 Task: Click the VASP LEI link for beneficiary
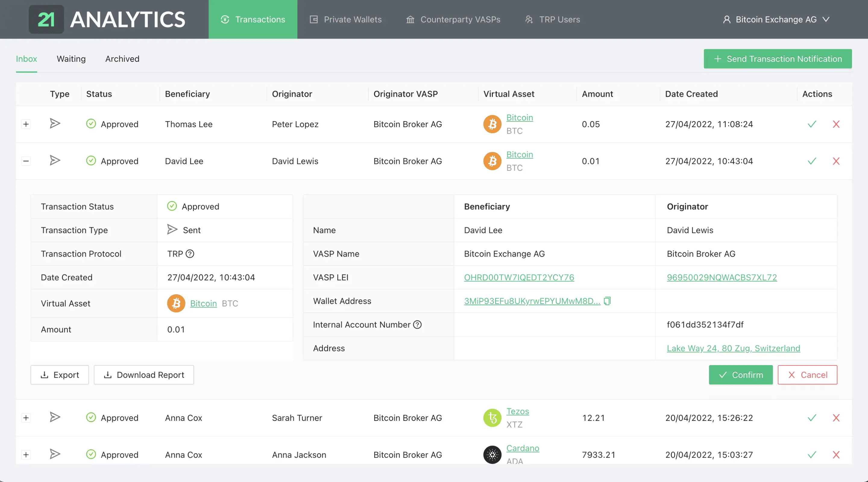(519, 277)
